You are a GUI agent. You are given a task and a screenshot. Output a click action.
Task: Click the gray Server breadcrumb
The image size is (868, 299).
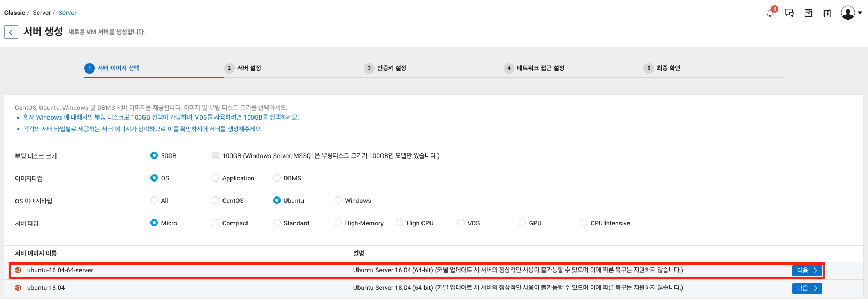pyautogui.click(x=42, y=13)
